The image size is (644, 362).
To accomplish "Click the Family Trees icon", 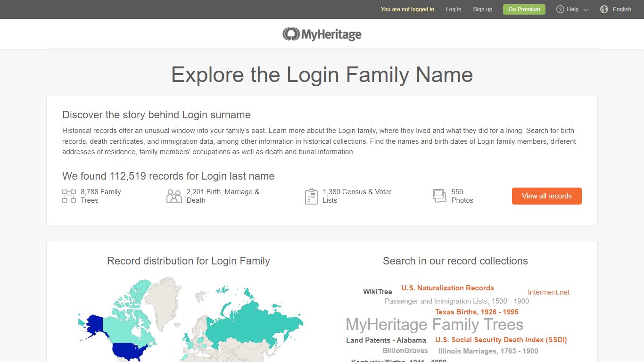I will tap(69, 196).
